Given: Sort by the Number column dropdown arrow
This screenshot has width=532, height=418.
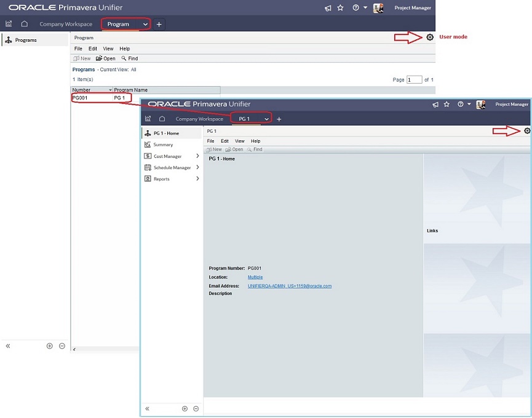Looking at the screenshot, I should click(x=110, y=90).
